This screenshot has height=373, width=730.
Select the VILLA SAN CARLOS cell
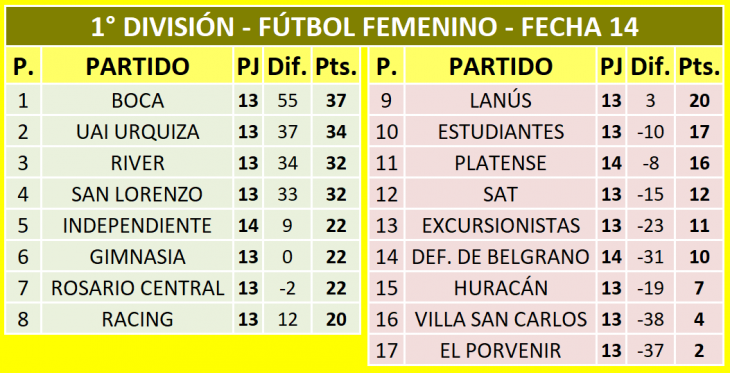[500, 319]
